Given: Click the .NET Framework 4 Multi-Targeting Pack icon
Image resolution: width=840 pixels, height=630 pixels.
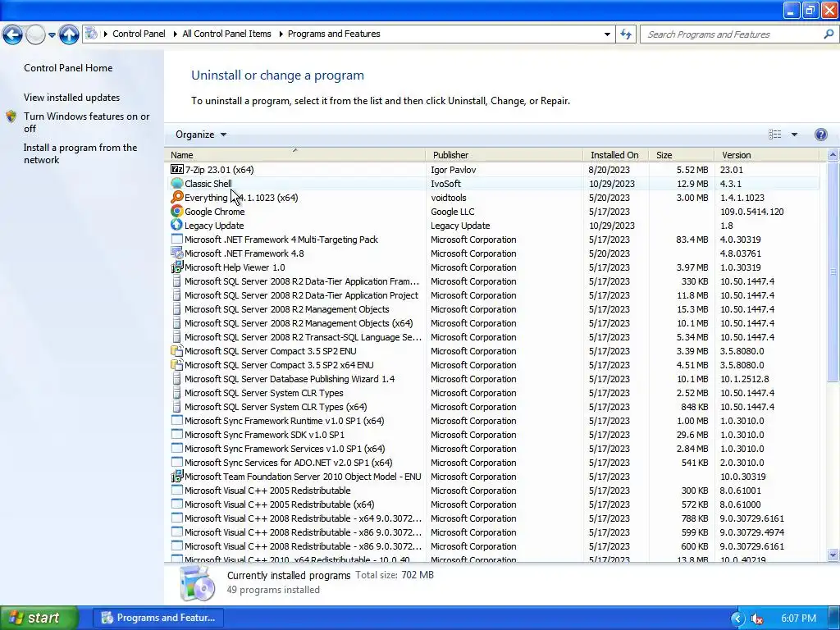Looking at the screenshot, I should 177,239.
